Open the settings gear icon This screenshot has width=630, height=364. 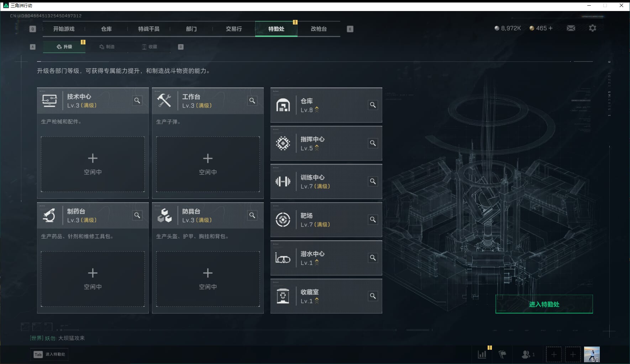pos(593,28)
